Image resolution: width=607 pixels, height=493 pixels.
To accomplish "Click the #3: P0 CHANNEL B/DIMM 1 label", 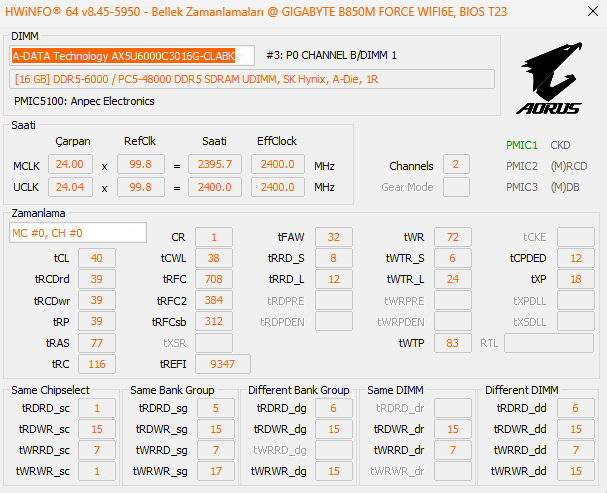I will tap(331, 55).
